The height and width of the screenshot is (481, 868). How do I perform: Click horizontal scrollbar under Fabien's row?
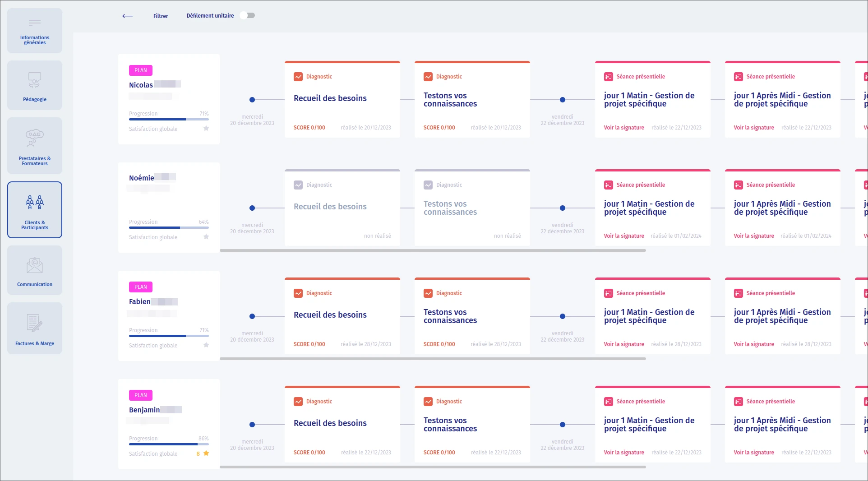(x=433, y=359)
